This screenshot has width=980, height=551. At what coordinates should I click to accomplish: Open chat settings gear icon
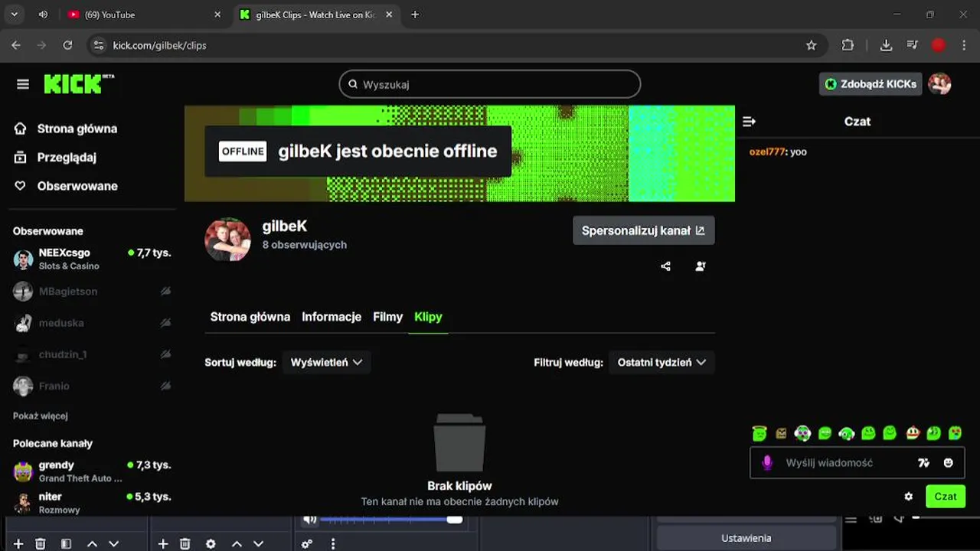coord(909,497)
